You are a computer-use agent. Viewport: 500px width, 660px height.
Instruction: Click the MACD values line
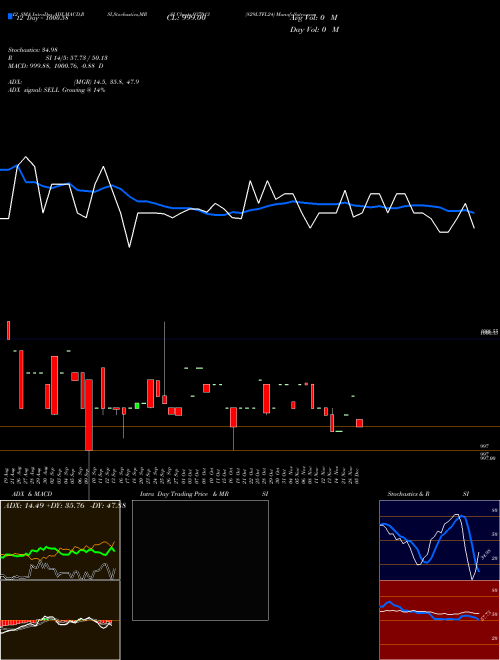(56, 66)
